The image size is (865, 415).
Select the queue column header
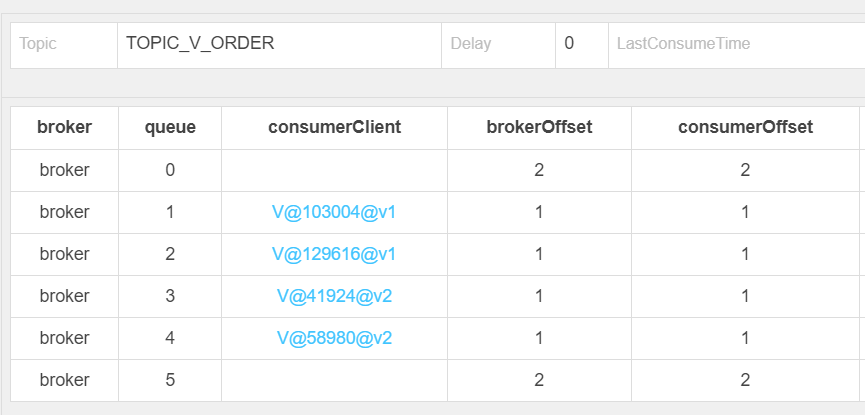click(170, 127)
